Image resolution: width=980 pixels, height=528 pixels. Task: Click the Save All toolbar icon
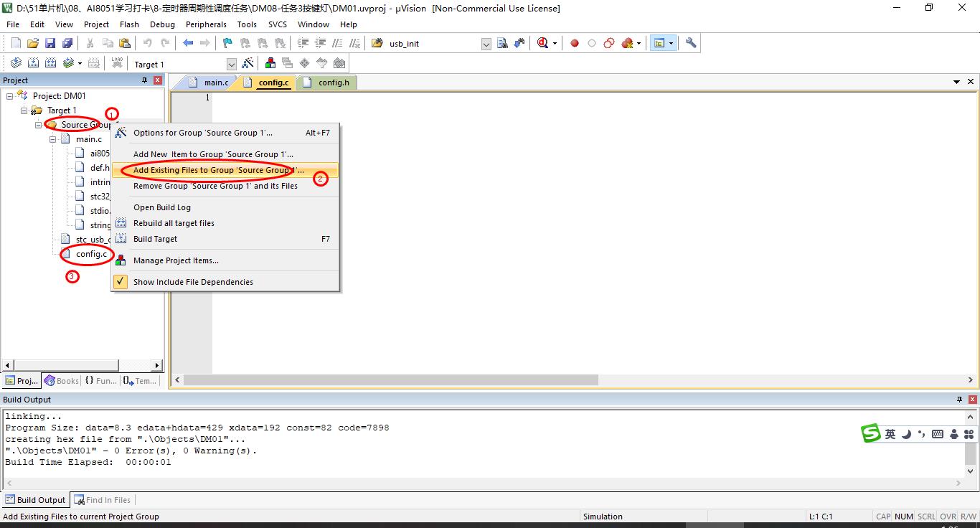click(x=67, y=43)
